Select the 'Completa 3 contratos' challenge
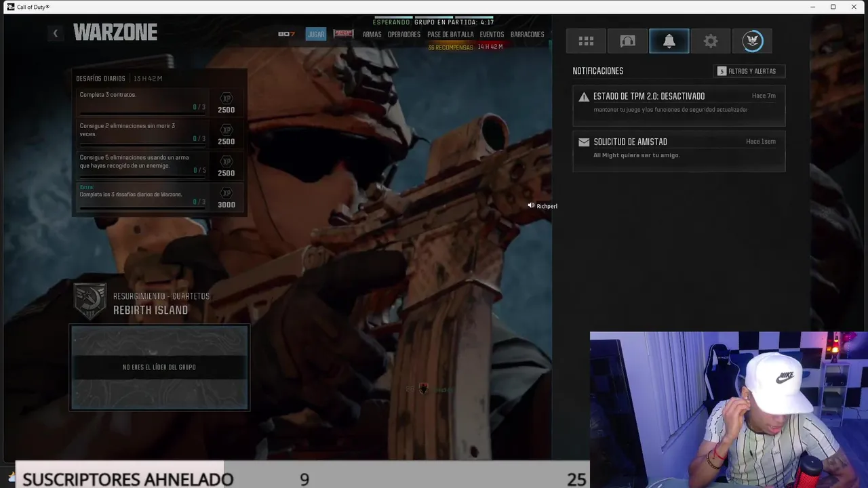 click(x=159, y=102)
